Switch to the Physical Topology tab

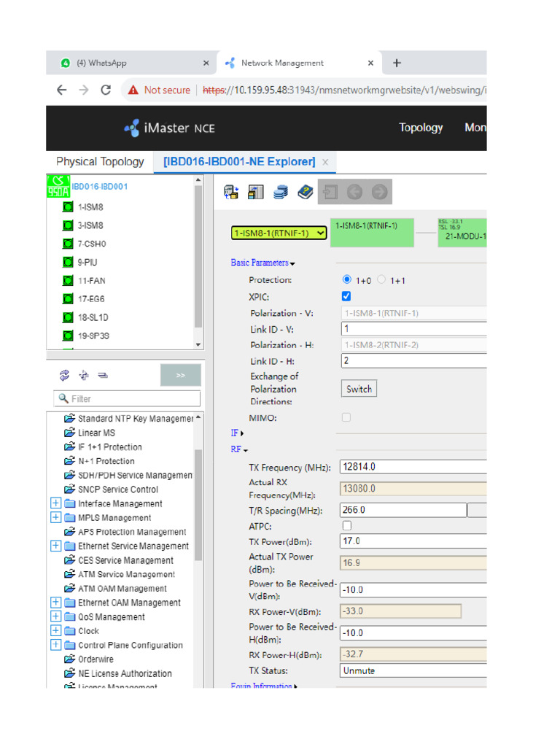(100, 162)
